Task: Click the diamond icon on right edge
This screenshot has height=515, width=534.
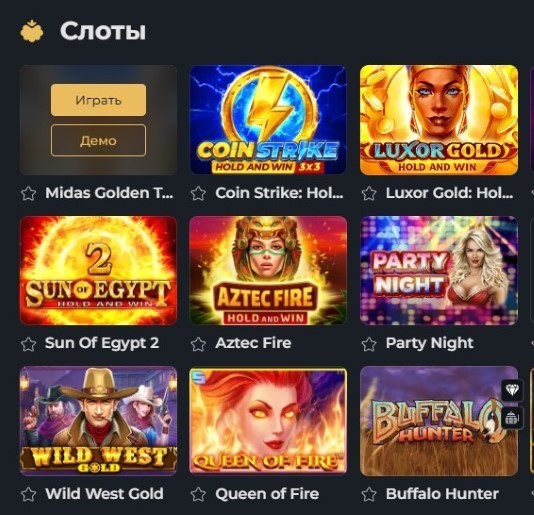Action: pyautogui.click(x=512, y=390)
